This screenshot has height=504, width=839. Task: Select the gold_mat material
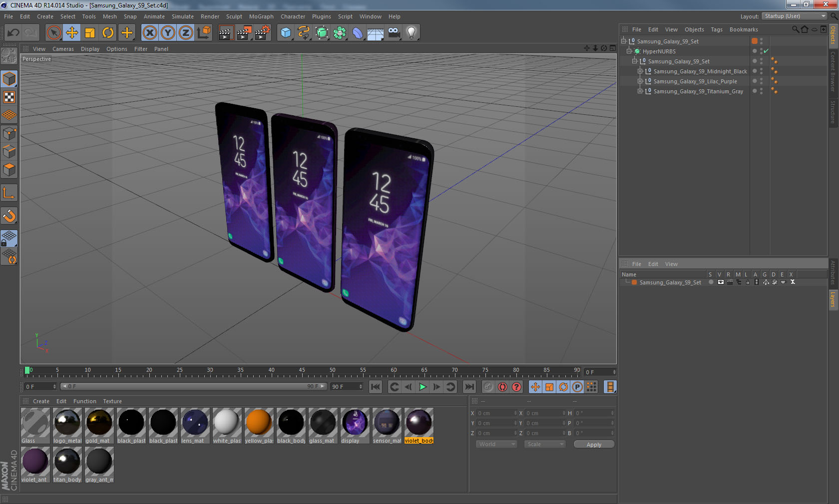coord(99,426)
